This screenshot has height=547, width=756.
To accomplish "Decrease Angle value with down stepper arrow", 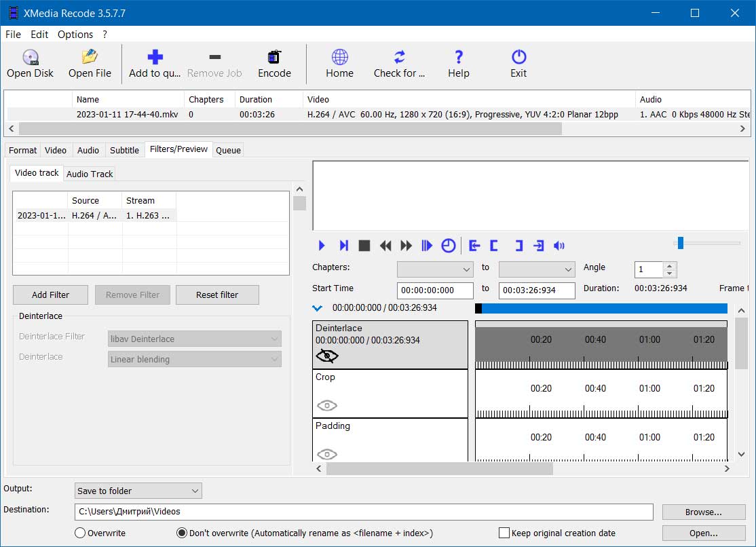I will click(669, 273).
